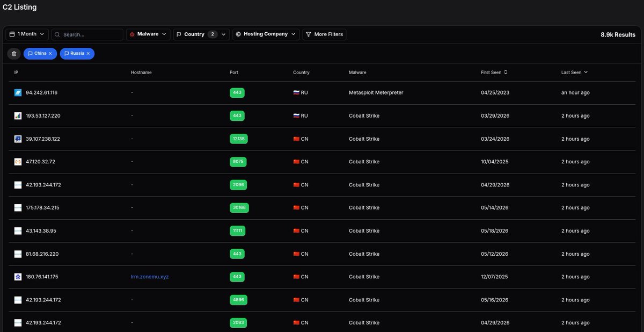644x332 pixels.
Task: Click the Country filter count badge 2
Action: [x=213, y=34]
